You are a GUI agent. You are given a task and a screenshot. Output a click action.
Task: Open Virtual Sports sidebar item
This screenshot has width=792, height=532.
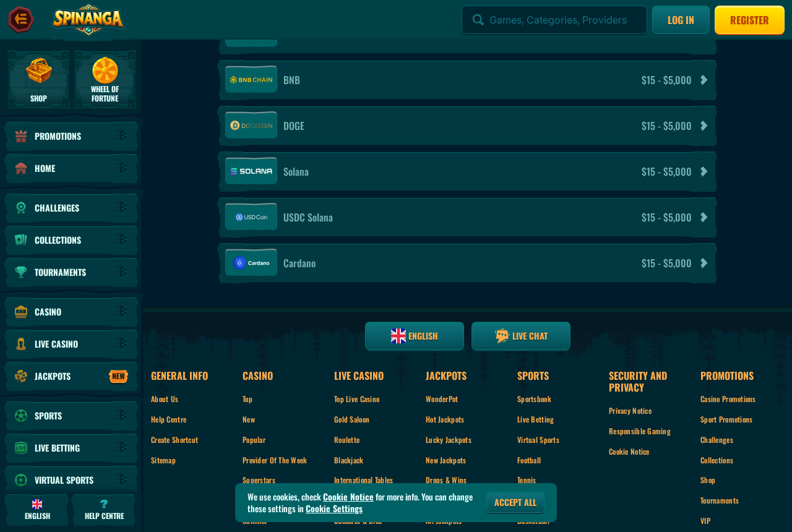coord(71,480)
